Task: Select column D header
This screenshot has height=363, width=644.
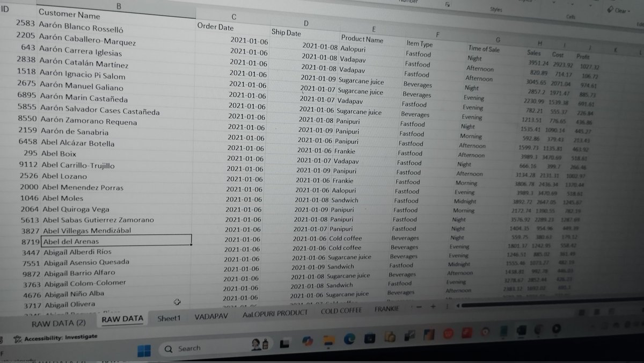Action: 306,23
